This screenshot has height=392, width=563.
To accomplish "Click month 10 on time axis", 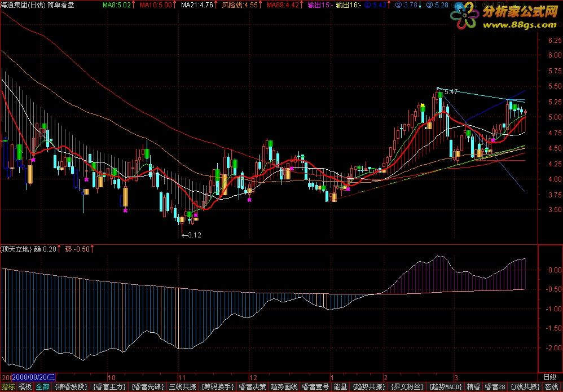I will [112, 377].
